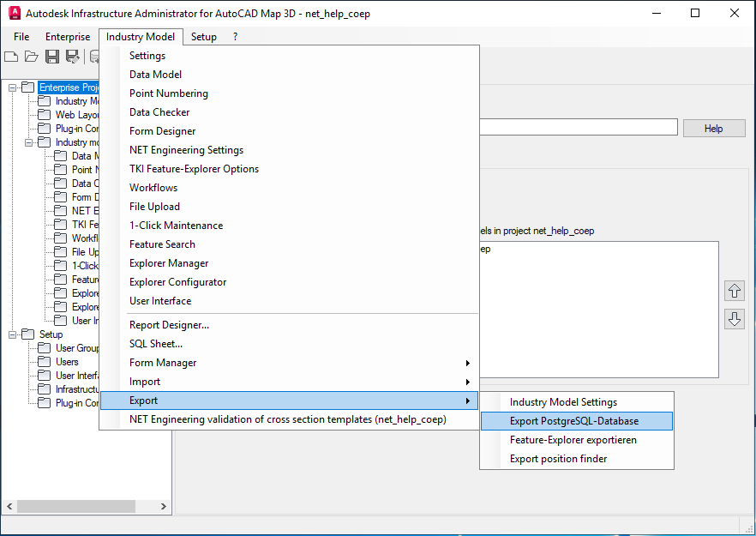Select the User Groups tree item
The height and width of the screenshot is (536, 756).
coord(77,348)
